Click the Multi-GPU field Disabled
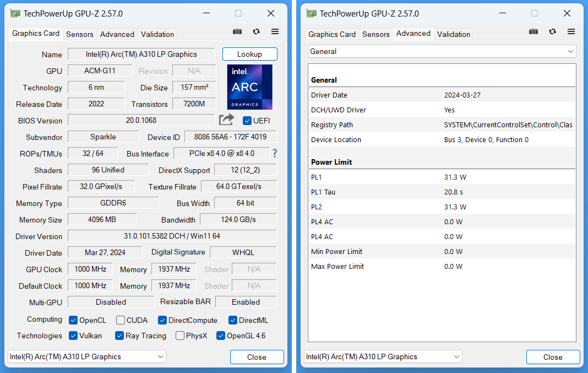The height and width of the screenshot is (373, 588). click(111, 302)
